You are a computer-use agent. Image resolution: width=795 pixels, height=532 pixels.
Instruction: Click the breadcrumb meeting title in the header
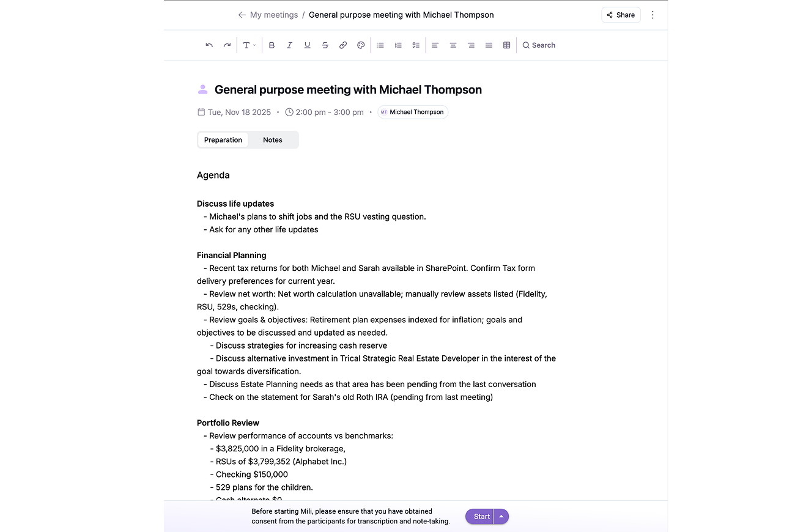click(x=401, y=15)
